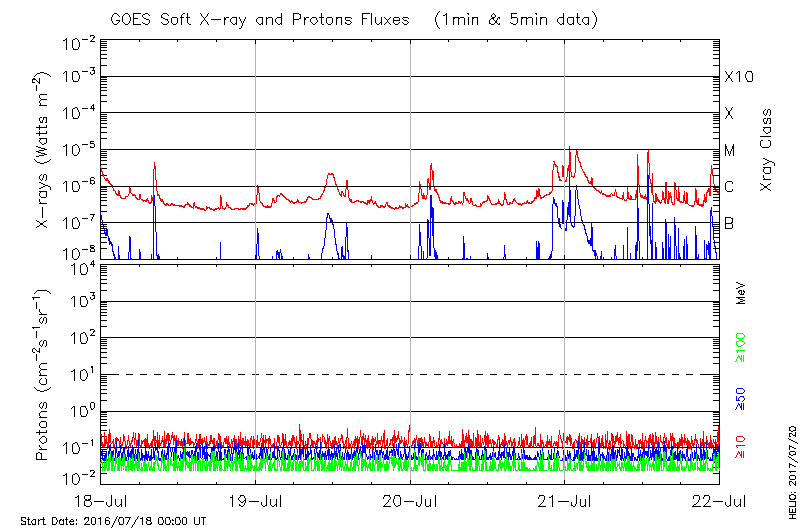The image size is (800, 530).
Task: Select the M flare class label
Action: [730, 151]
